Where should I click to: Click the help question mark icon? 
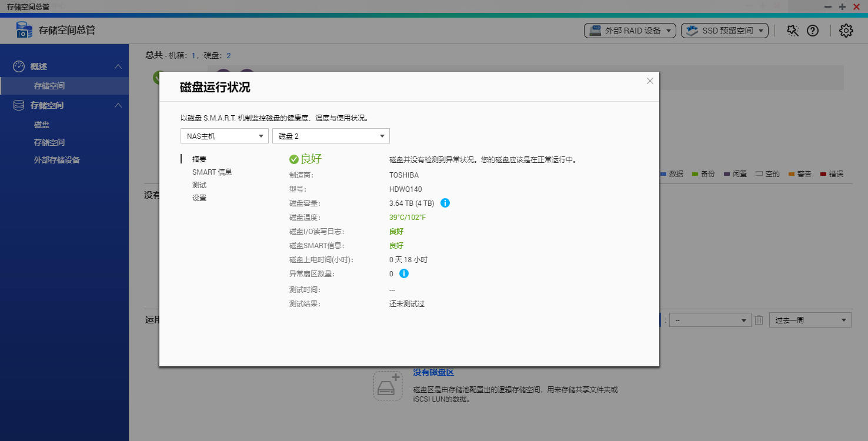[813, 30]
